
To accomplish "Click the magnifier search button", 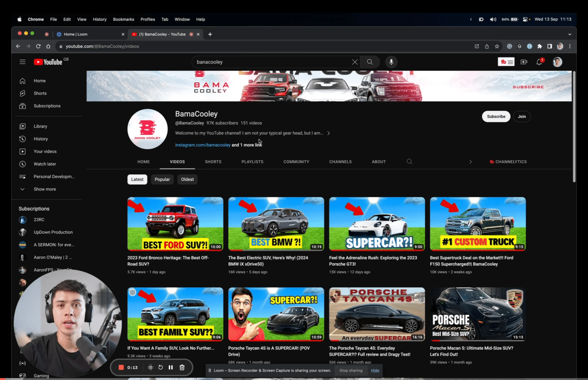I will pyautogui.click(x=370, y=62).
